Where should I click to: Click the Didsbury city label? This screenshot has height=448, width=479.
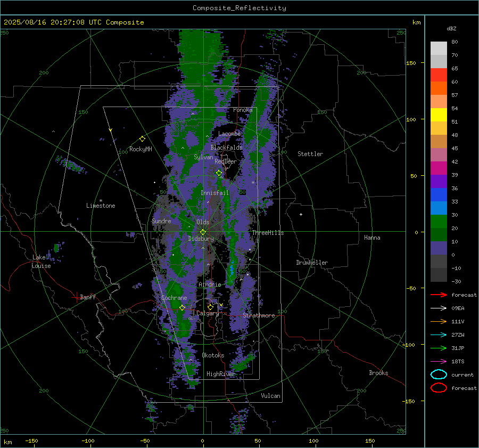[x=201, y=239]
